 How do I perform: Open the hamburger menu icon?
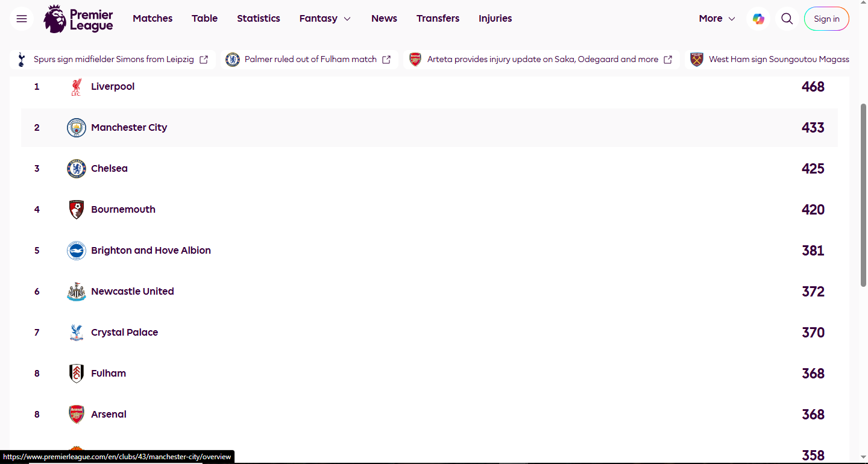click(22, 19)
